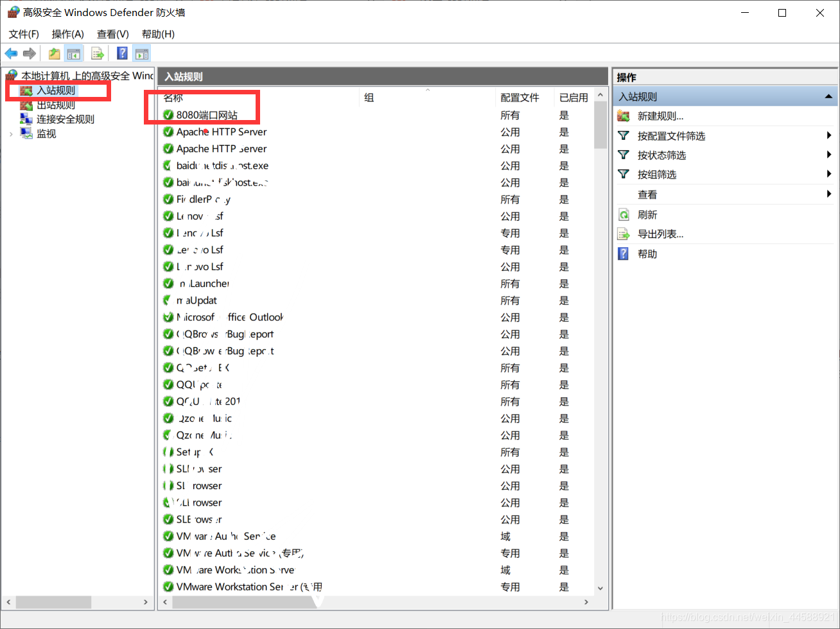Select the 8080端口网站 rule name
This screenshot has width=840, height=629.
[x=207, y=115]
